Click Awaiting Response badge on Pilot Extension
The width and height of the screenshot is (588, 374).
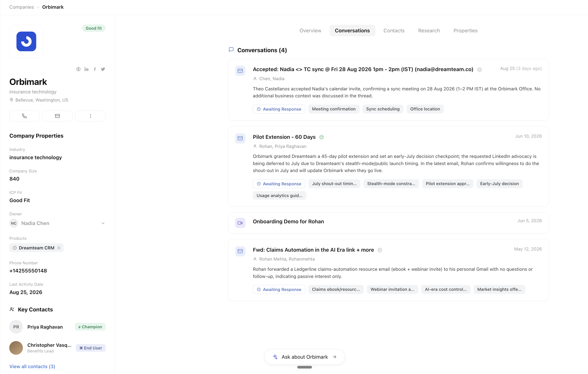coord(279,184)
